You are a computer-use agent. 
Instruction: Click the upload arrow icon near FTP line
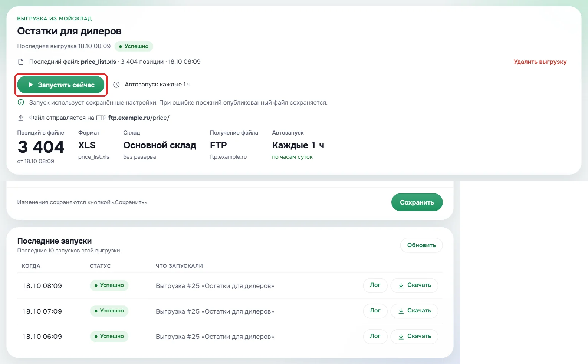(x=21, y=118)
